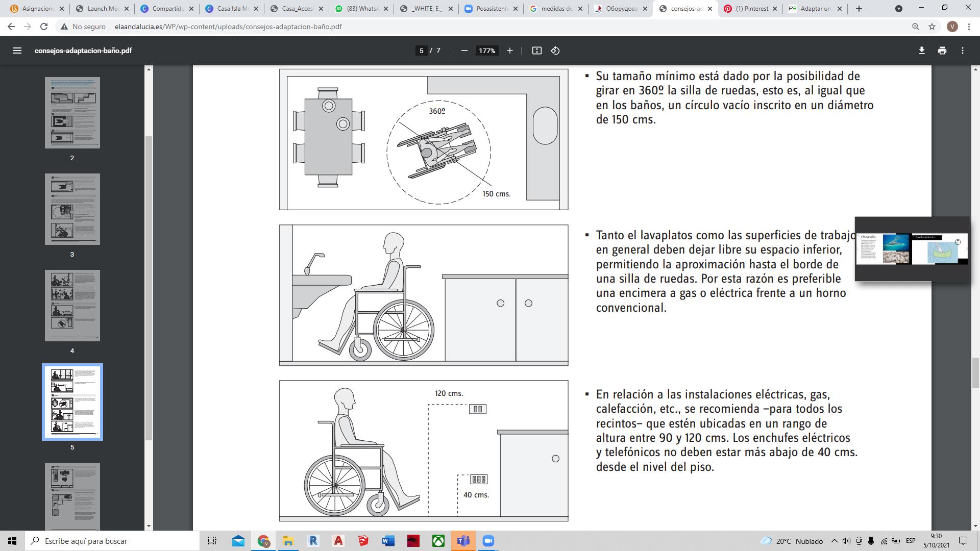980x551 pixels.
Task: Open Task View from the taskbar
Action: 212,541
